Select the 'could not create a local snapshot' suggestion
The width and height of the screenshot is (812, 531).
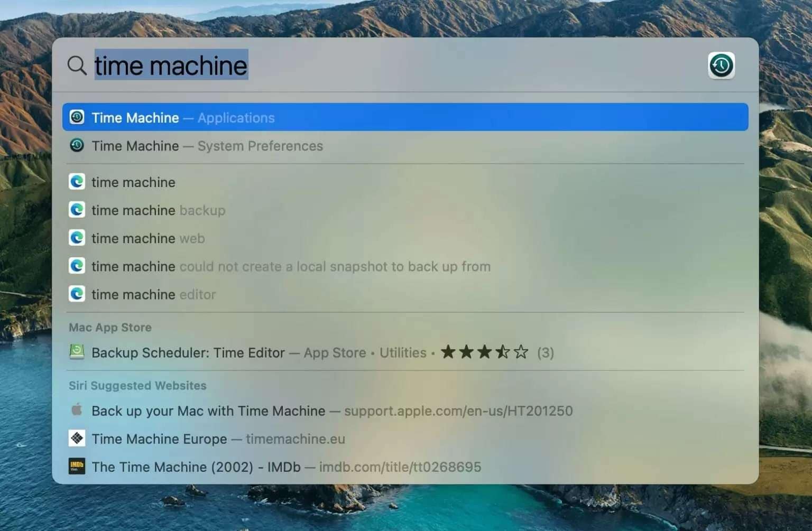pyautogui.click(x=405, y=266)
